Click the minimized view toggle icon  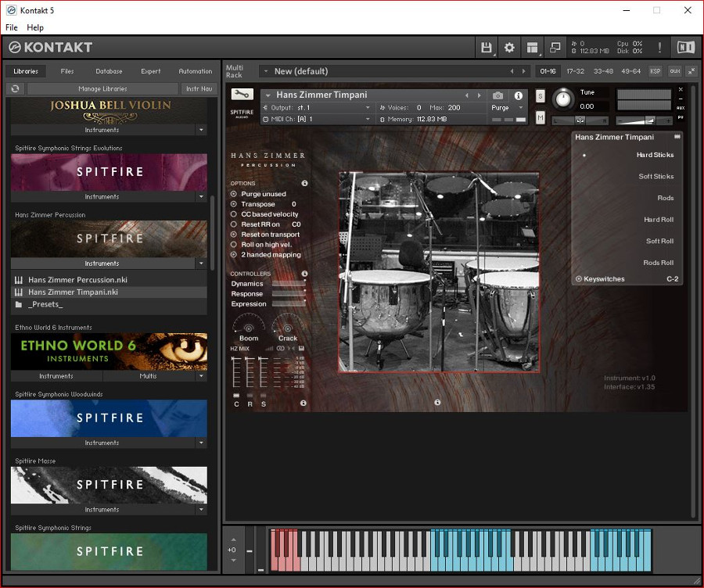point(555,48)
